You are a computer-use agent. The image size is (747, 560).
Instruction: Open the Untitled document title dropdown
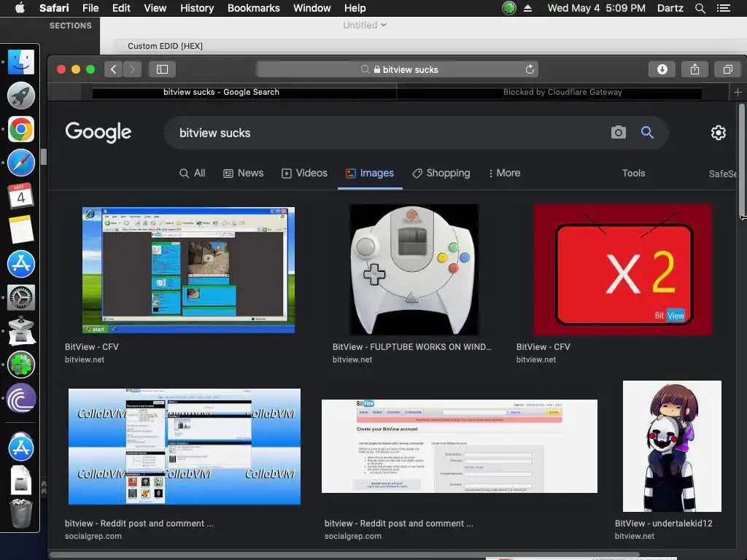coord(365,26)
